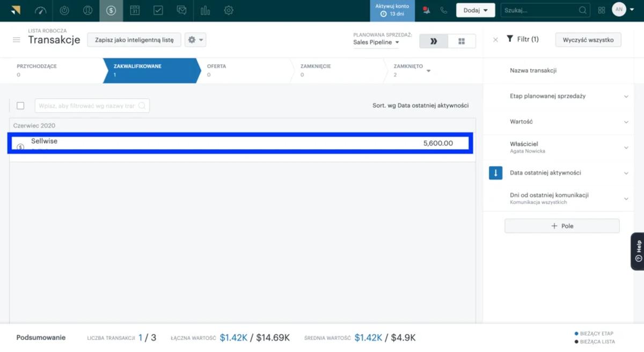Image resolution: width=644 pixels, height=352 pixels.
Task: Tick the select-all transactions checkbox
Action: click(x=20, y=106)
